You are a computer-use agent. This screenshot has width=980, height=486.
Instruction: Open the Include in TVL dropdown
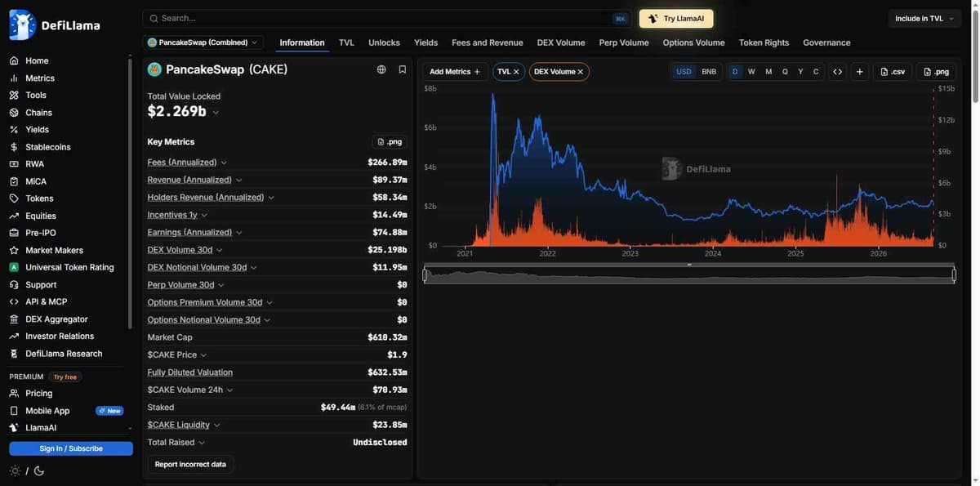click(924, 18)
